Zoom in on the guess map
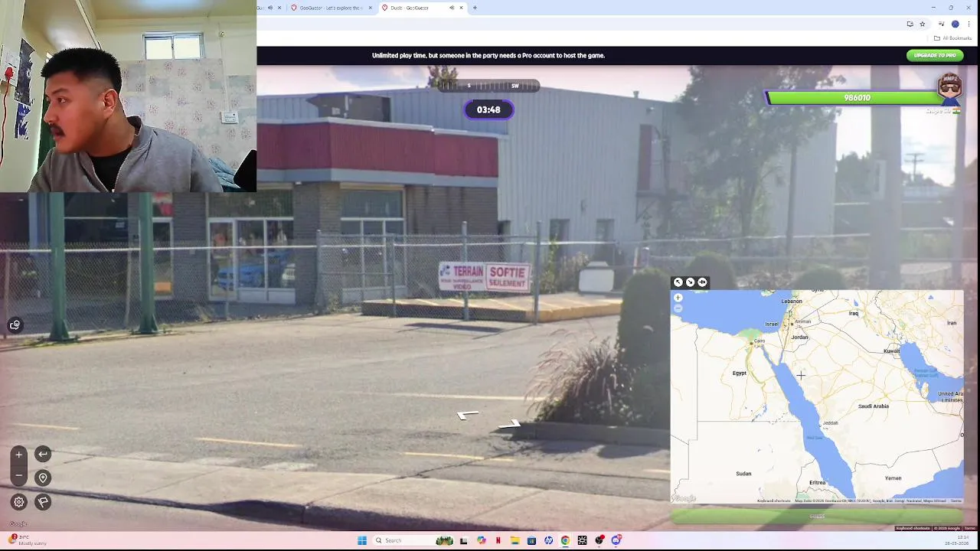Screen dimensions: 980x551 pyautogui.click(x=678, y=298)
